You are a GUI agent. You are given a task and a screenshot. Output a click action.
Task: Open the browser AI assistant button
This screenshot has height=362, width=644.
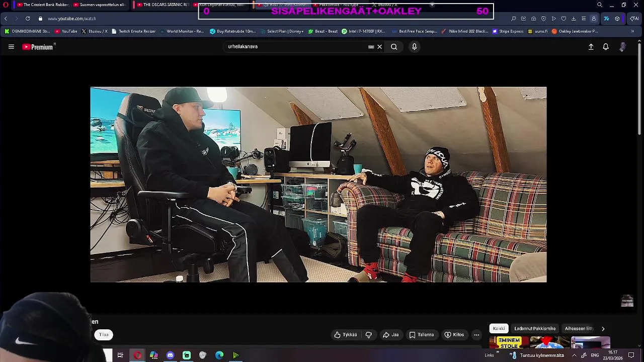[634, 19]
